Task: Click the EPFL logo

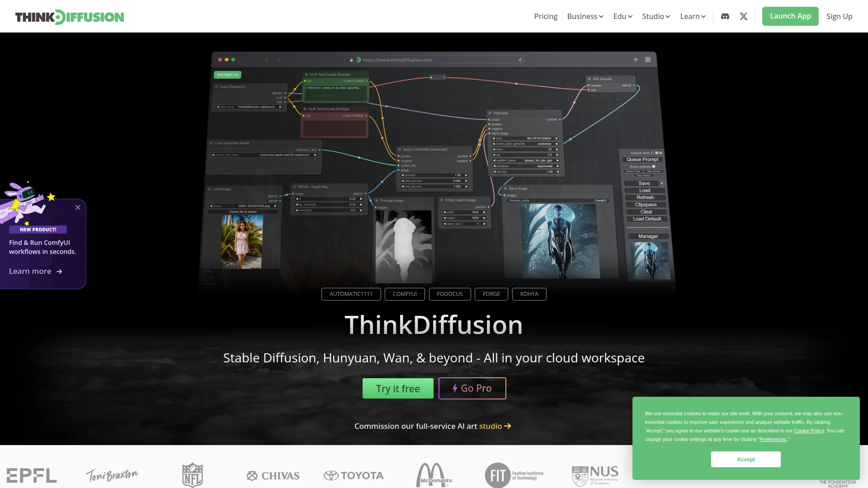Action: pyautogui.click(x=32, y=475)
